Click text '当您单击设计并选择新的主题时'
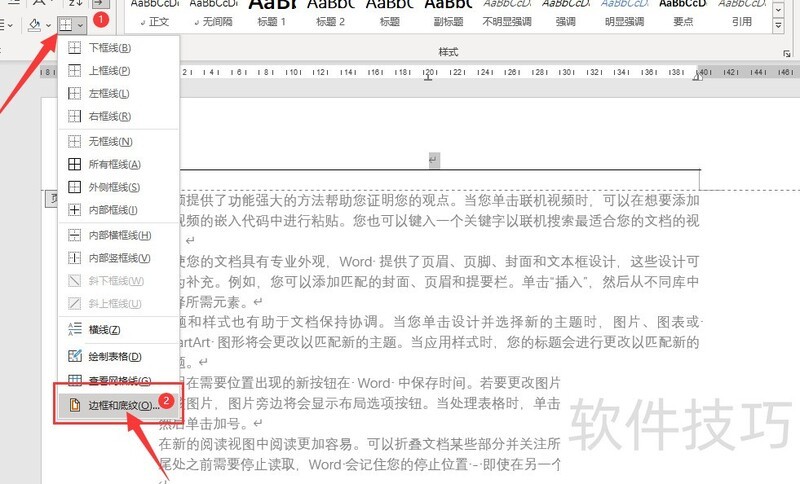 (x=495, y=322)
